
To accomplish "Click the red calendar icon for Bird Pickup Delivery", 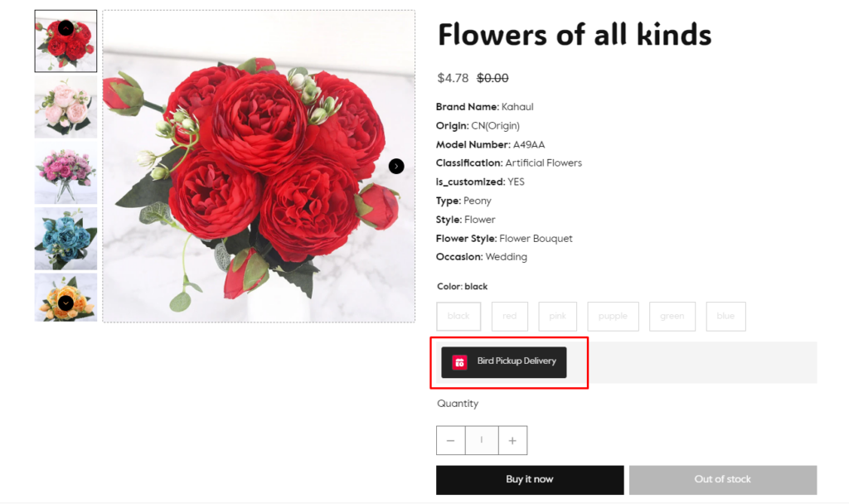I will [459, 362].
